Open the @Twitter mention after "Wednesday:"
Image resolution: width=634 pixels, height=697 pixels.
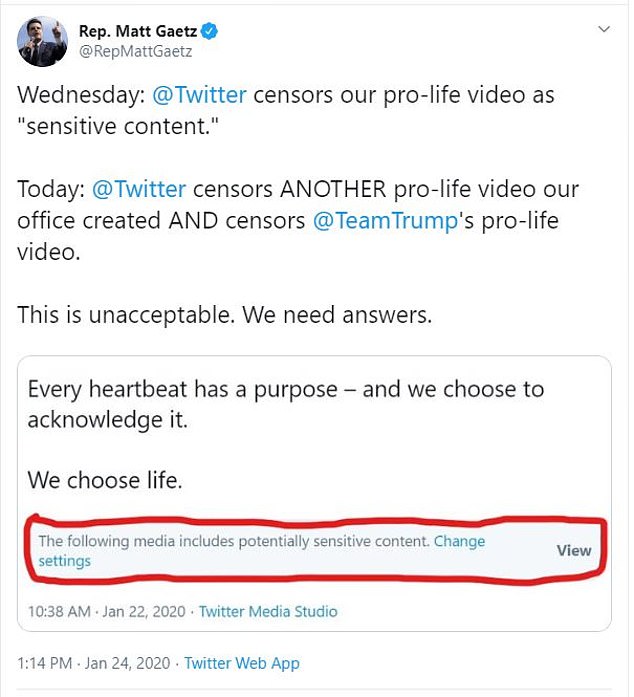(199, 96)
